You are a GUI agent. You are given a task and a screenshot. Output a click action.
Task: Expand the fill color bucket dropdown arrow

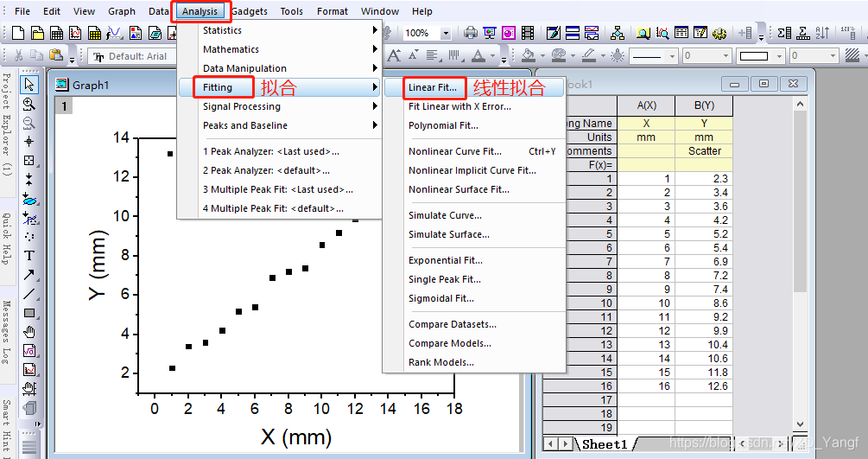tap(542, 56)
